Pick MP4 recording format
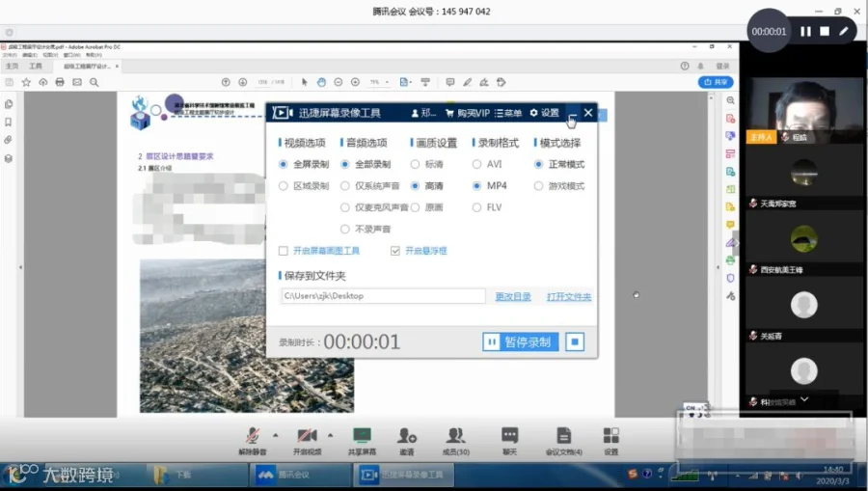The height and width of the screenshot is (491, 868). click(x=489, y=186)
